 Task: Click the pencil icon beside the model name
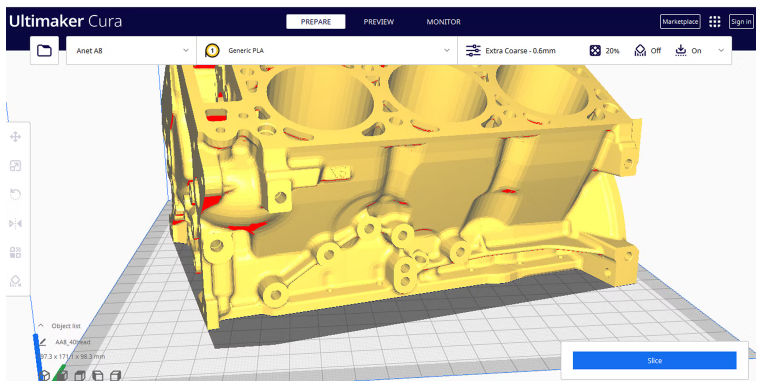click(42, 342)
